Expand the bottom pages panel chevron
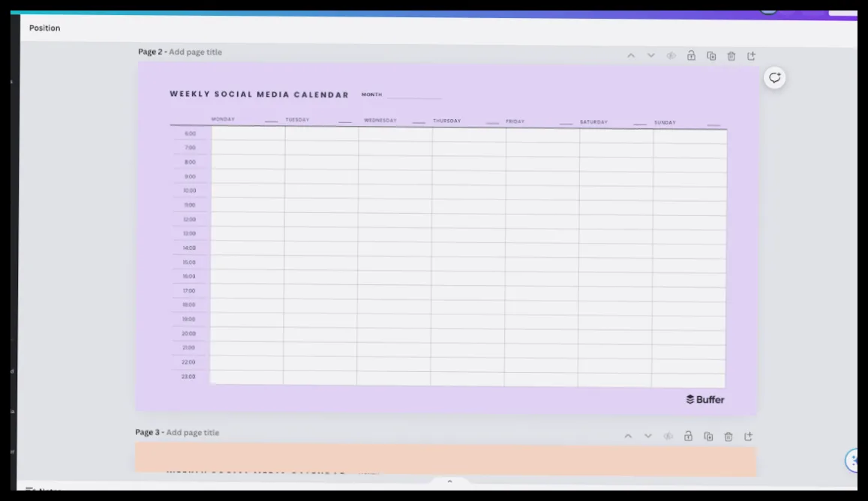The image size is (868, 501). [449, 481]
